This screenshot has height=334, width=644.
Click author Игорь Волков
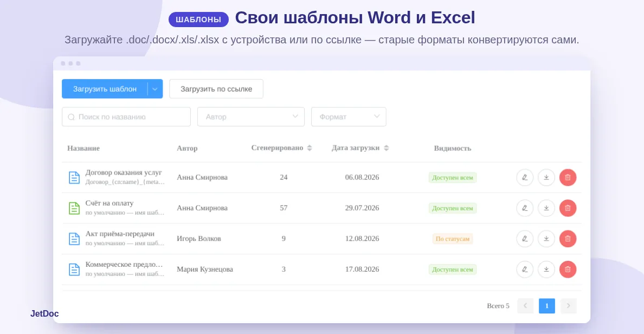click(x=199, y=239)
